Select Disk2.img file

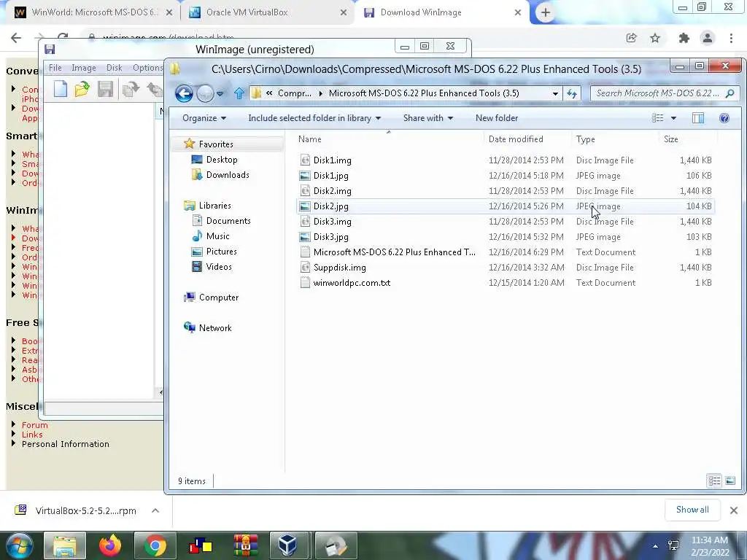coord(332,191)
